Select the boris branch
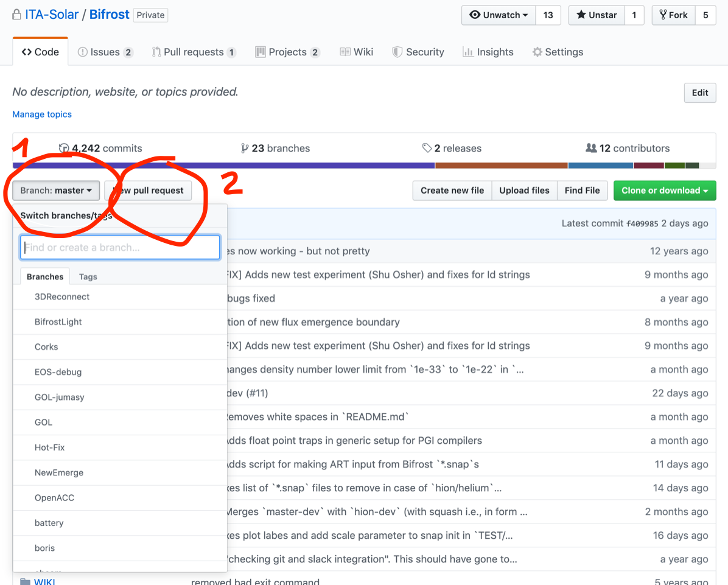This screenshot has height=585, width=728. 120,548
